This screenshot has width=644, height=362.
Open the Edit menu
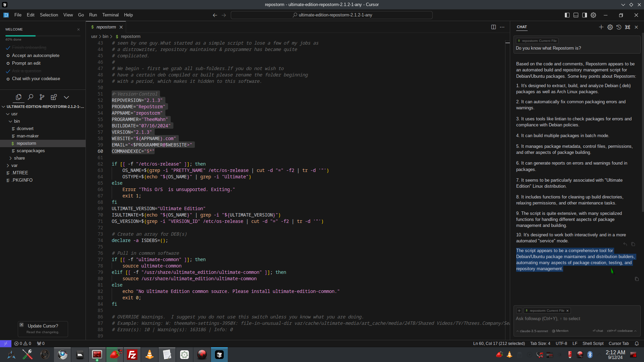pos(31,15)
